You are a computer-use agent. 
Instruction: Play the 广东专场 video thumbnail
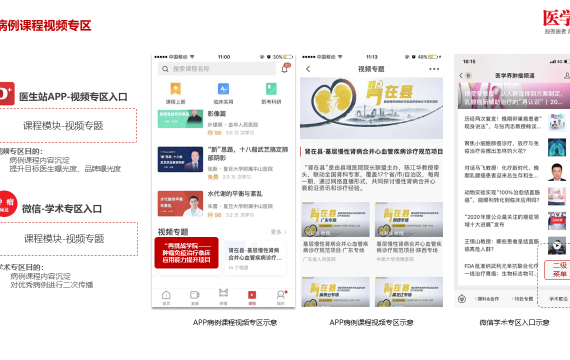[336, 219]
